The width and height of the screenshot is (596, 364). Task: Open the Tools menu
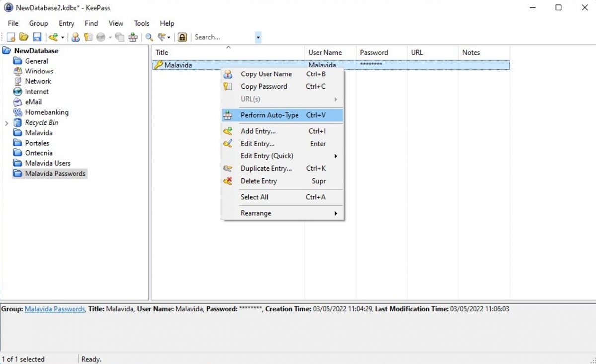142,23
